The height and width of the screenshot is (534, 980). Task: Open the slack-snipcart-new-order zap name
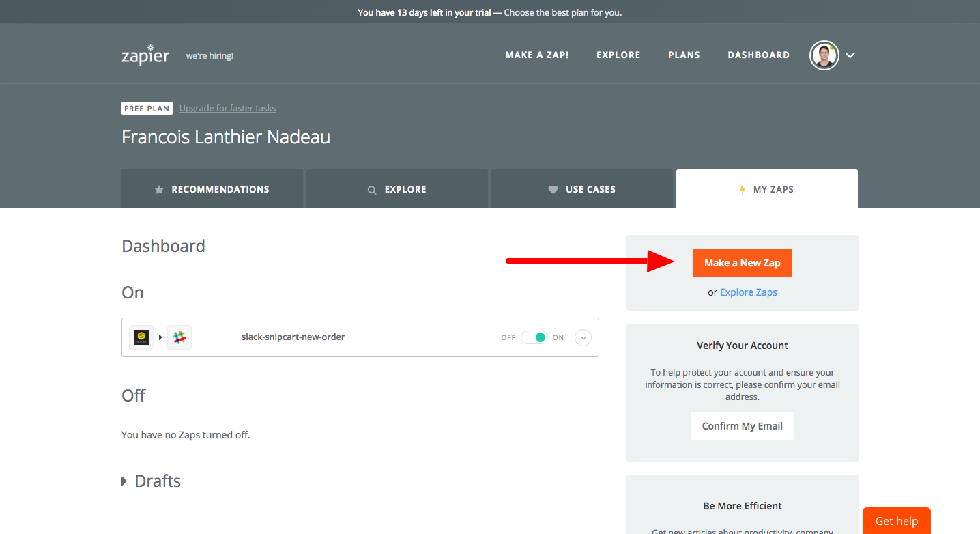pos(293,337)
